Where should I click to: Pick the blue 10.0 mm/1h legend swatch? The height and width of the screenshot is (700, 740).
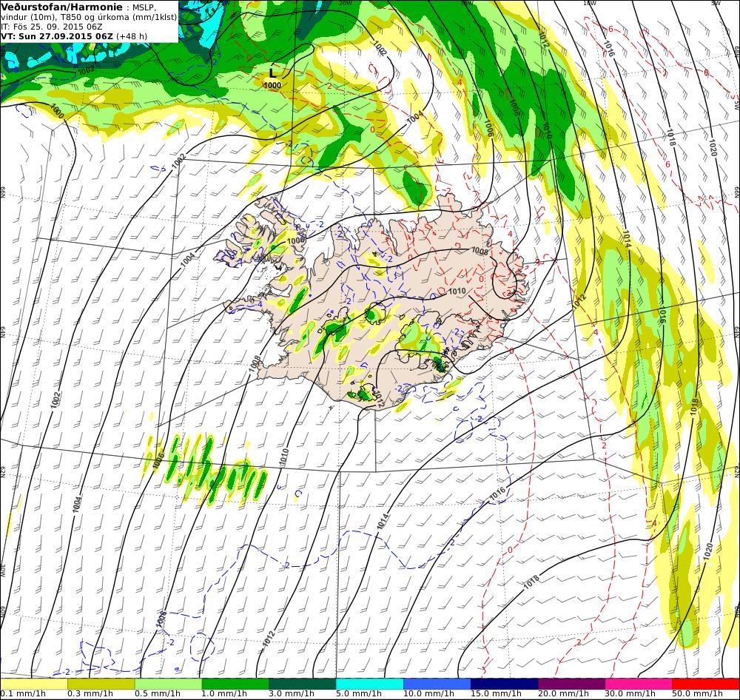(x=437, y=684)
